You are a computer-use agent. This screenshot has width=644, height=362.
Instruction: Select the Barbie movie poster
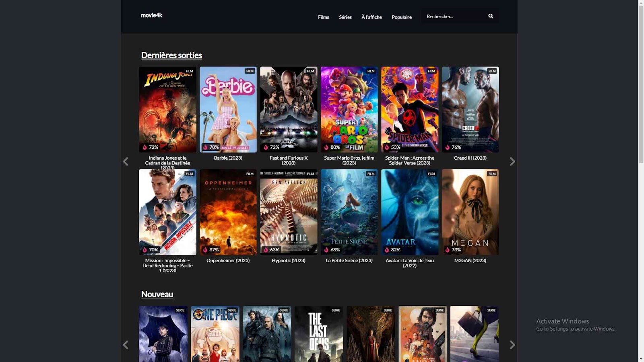click(228, 109)
